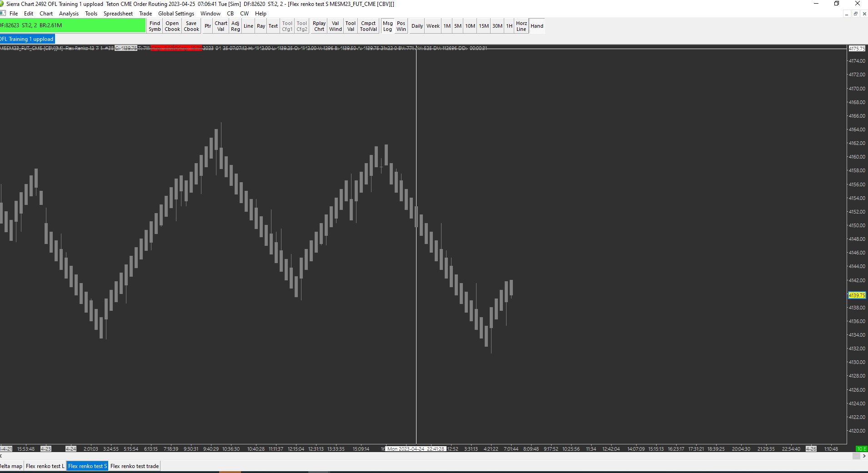
Task: Select the Horz Line drawing tool
Action: 522,26
